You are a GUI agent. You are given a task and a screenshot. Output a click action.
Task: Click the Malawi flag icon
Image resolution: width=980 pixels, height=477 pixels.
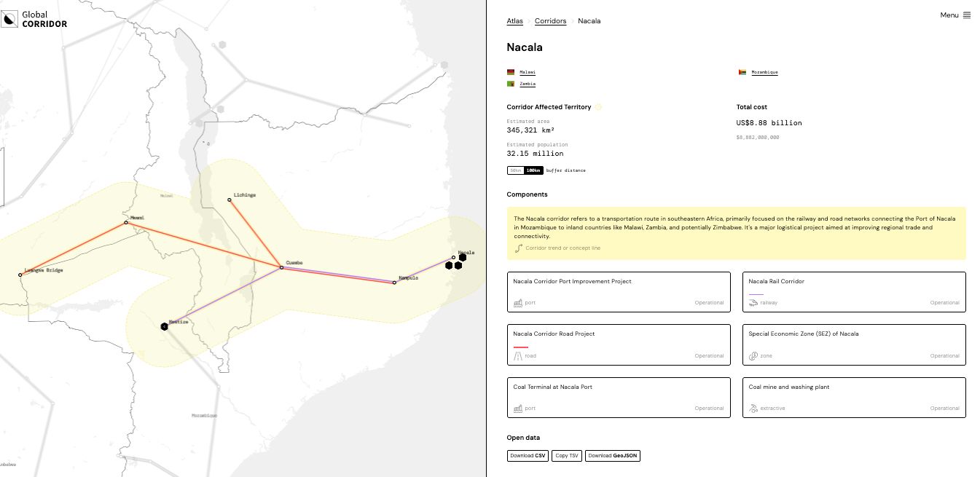point(511,72)
